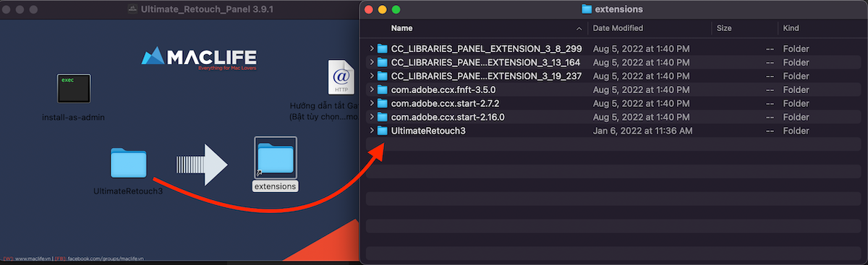This screenshot has height=265, width=868.
Task: Select the CC_LIBRARIES_PANE...EXTENSION_3_13_164 row name
Action: coord(486,62)
